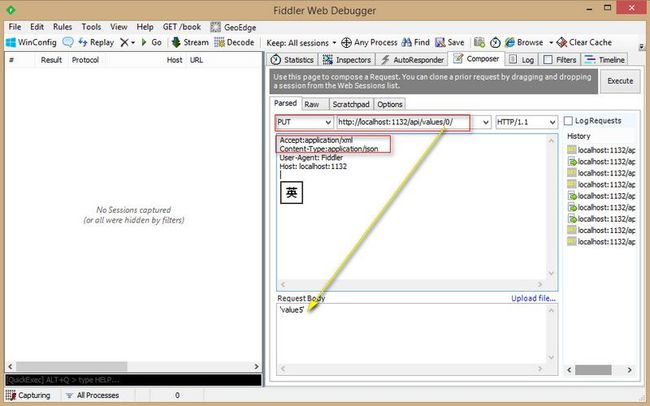Viewport: 650px width, 406px height.
Task: Click the History list horizontal scrollbar
Action: click(x=599, y=370)
